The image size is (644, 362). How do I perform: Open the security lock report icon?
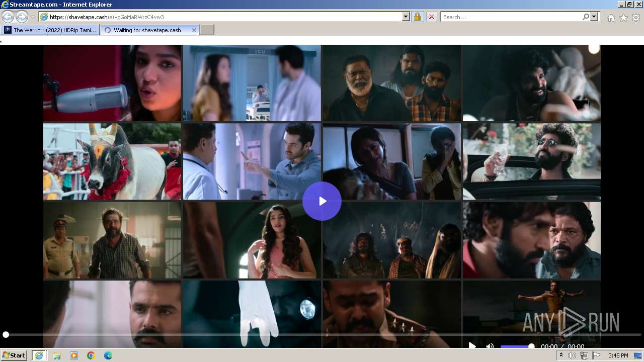pos(417,17)
